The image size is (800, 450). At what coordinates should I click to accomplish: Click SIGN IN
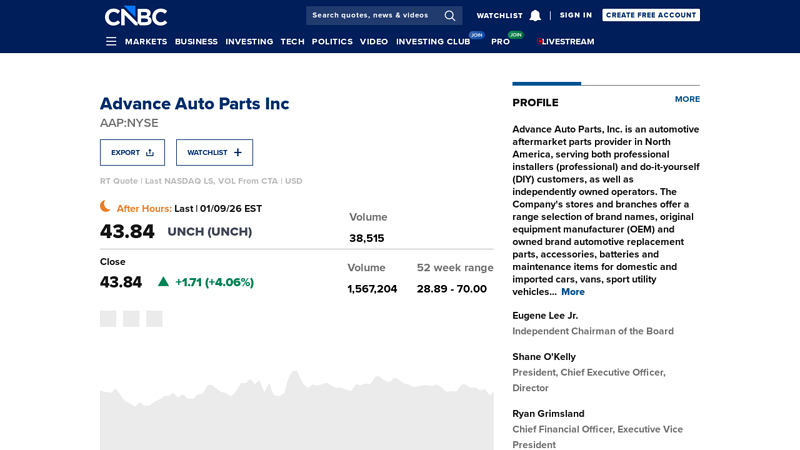pyautogui.click(x=576, y=15)
